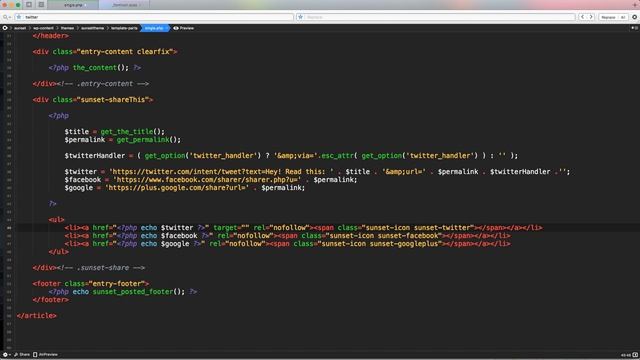Click the closing '</header>' tag
Screen dimensions: 640x360
pyautogui.click(x=51, y=36)
